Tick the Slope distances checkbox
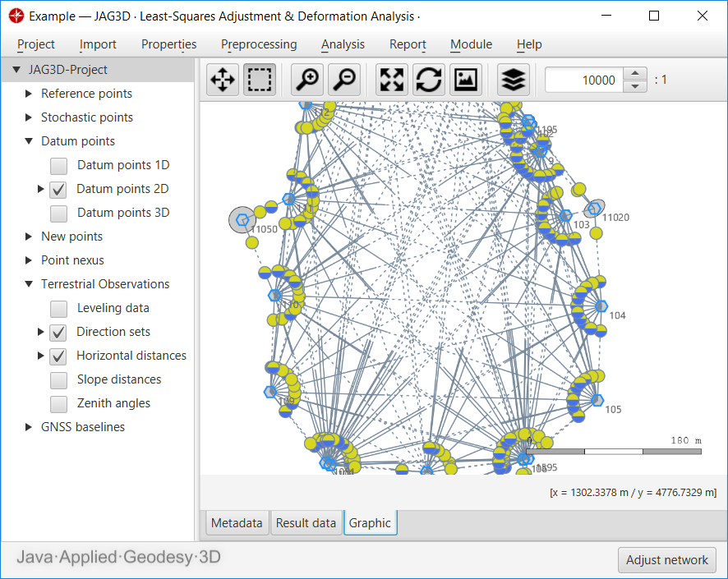 (59, 380)
